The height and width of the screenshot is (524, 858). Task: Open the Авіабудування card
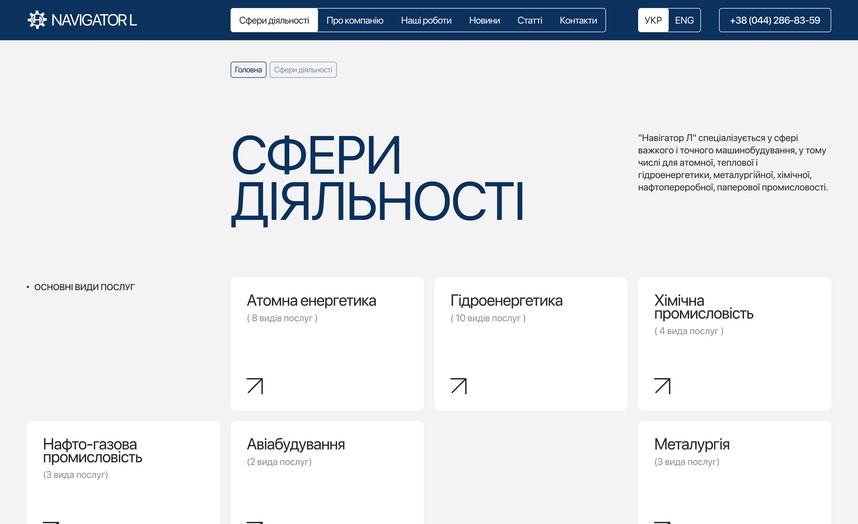(327, 473)
